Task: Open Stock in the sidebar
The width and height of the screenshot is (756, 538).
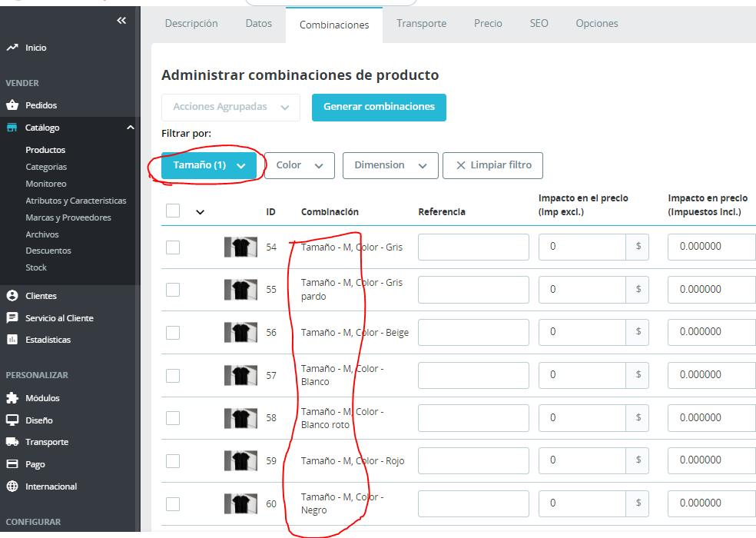Action: click(x=36, y=267)
